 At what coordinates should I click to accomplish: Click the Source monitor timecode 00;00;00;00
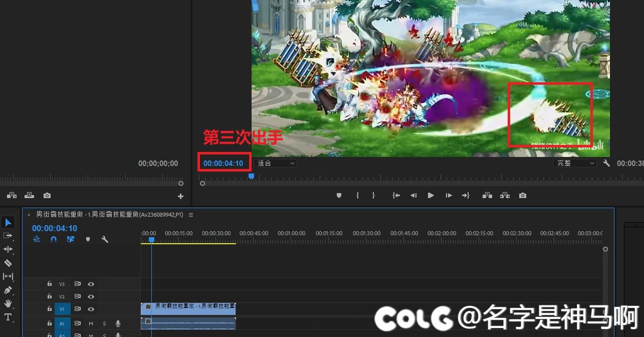[x=158, y=163]
